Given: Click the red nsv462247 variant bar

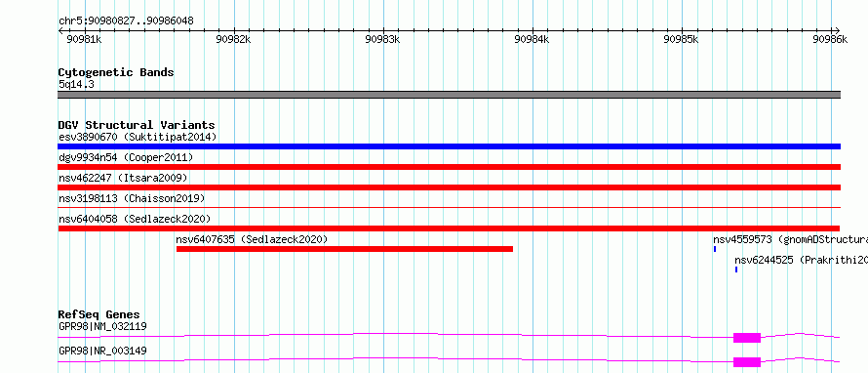Looking at the screenshot, I should pyautogui.click(x=449, y=187).
